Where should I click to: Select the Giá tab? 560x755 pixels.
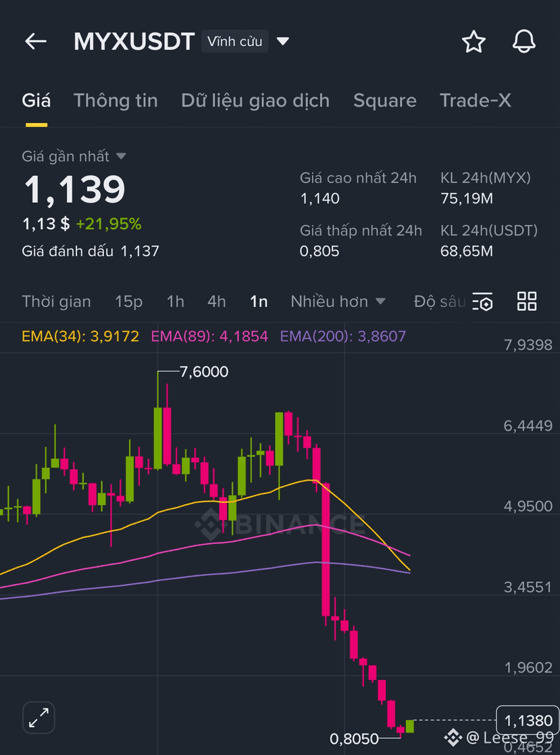pos(36,101)
